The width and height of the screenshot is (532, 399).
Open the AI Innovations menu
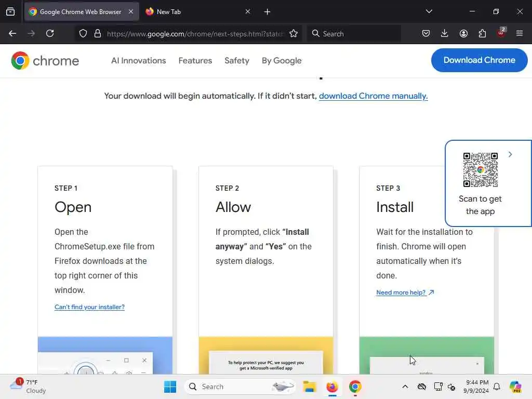tap(138, 61)
